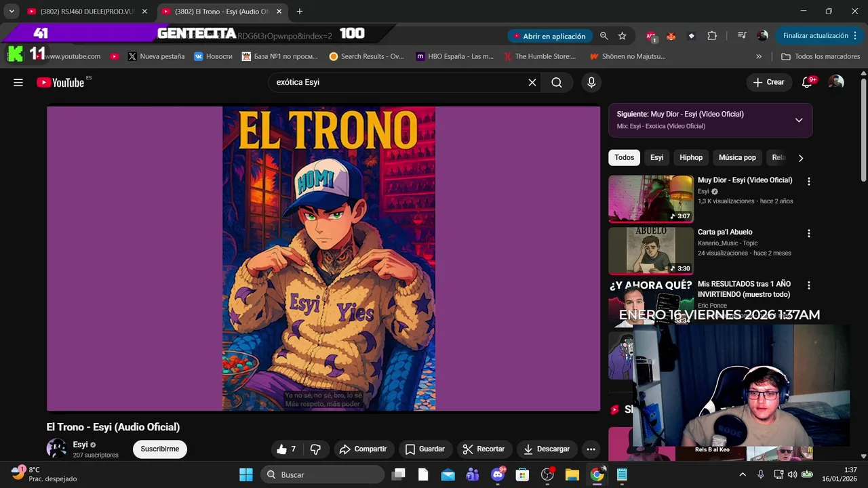Open the media controls icon in Chrome

[742, 36]
